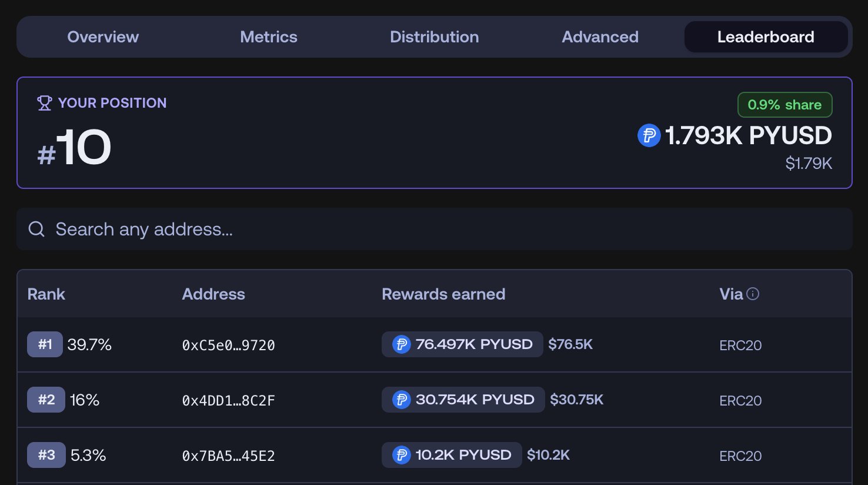The width and height of the screenshot is (868, 485).
Task: Click the Address column header
Action: (213, 294)
